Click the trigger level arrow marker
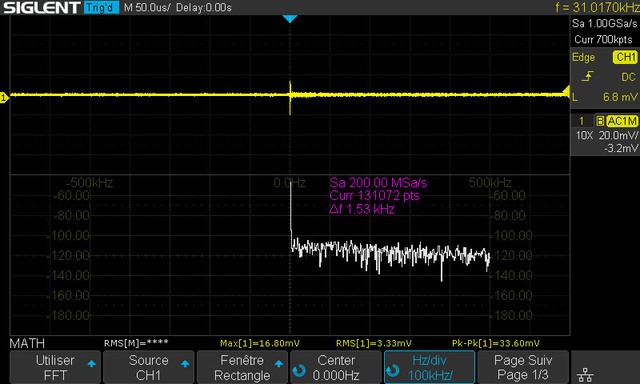The width and height of the screenshot is (640, 384). (566, 91)
